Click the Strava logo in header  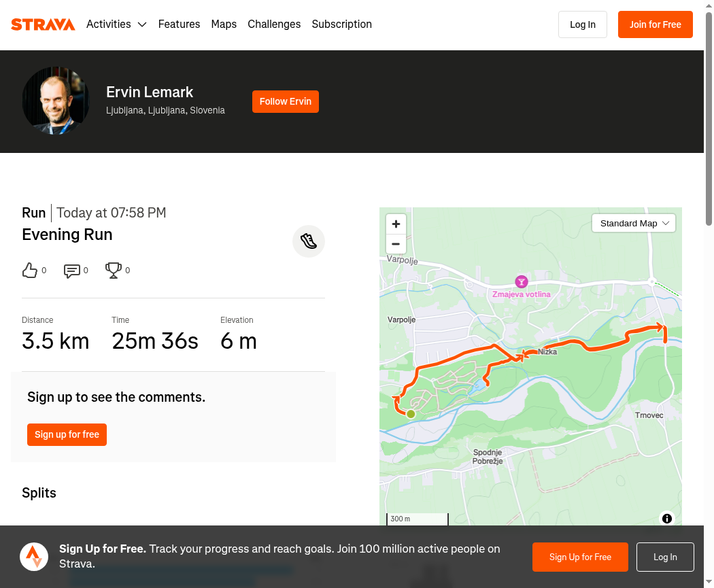[43, 24]
